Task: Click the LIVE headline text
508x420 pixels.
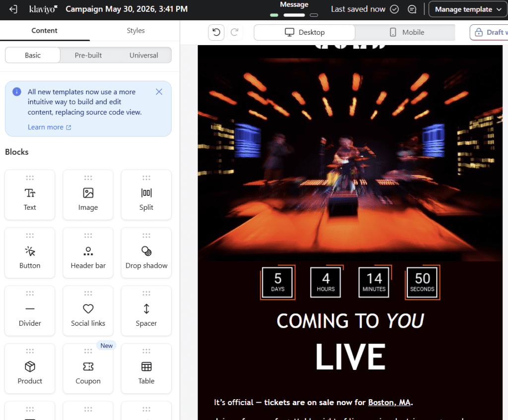Action: [350, 357]
